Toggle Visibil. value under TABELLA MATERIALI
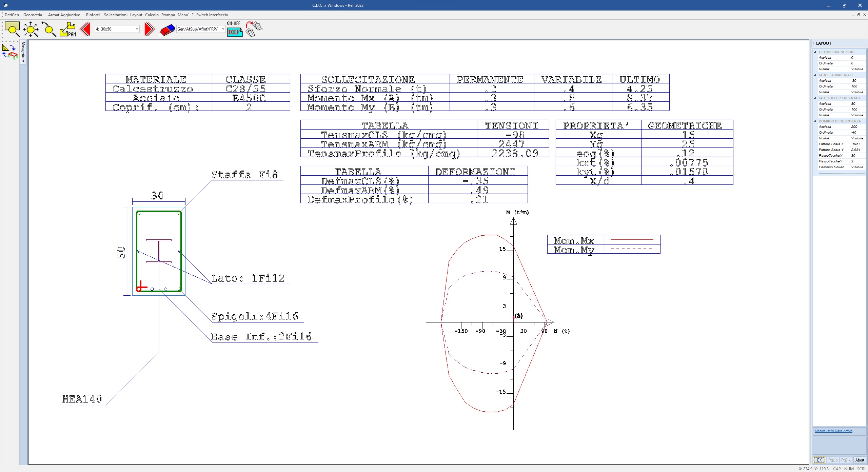Image resolution: width=868 pixels, height=472 pixels. (x=857, y=92)
